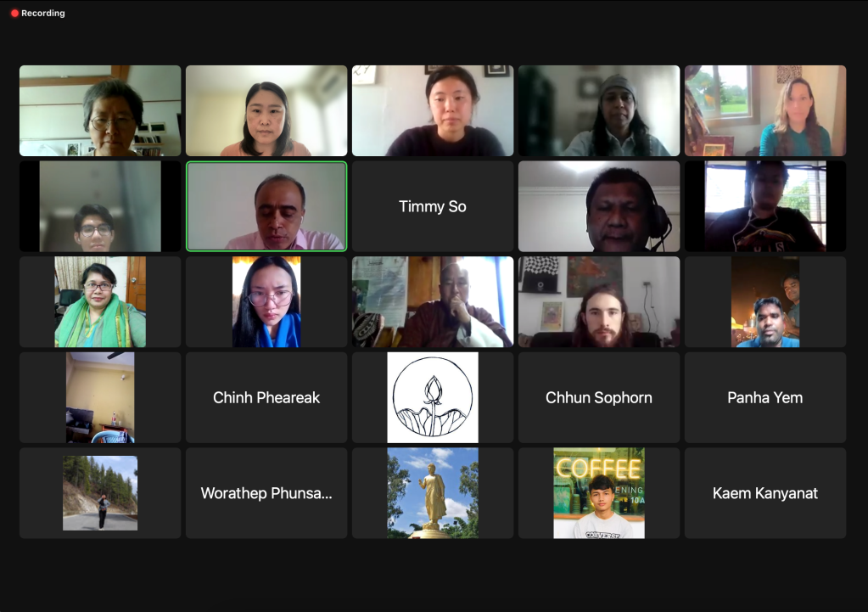The image size is (868, 612).
Task: Select the woman wearing gray beanie video
Action: (599, 110)
